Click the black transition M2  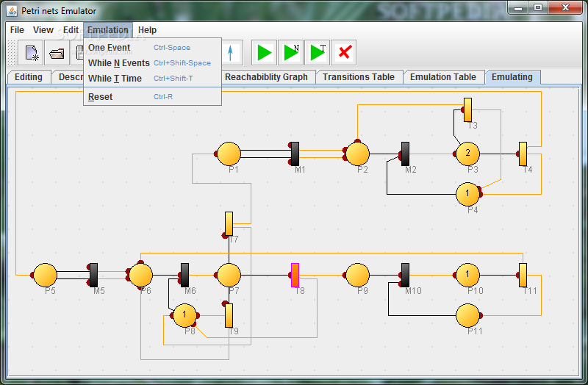[x=406, y=154]
